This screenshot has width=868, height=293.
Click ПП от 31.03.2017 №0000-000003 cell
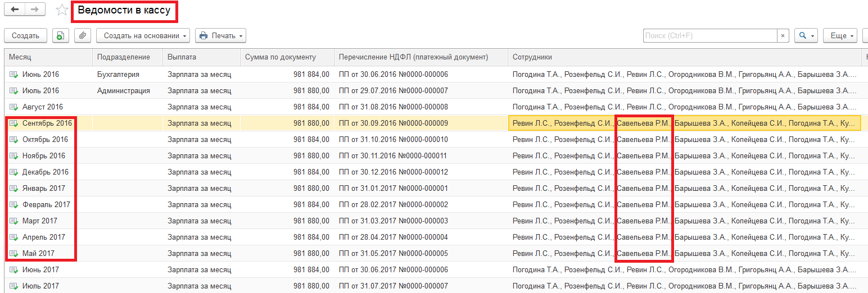click(421, 221)
